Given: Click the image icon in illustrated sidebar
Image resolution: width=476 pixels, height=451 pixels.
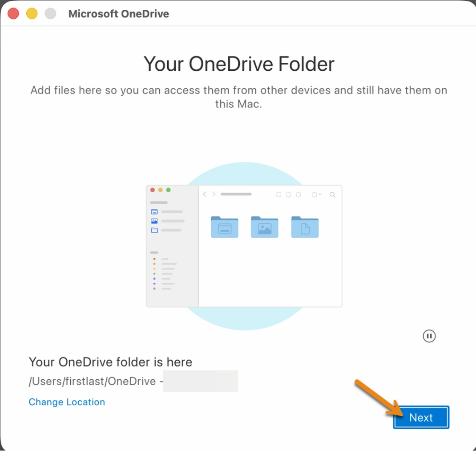Looking at the screenshot, I should (x=154, y=221).
